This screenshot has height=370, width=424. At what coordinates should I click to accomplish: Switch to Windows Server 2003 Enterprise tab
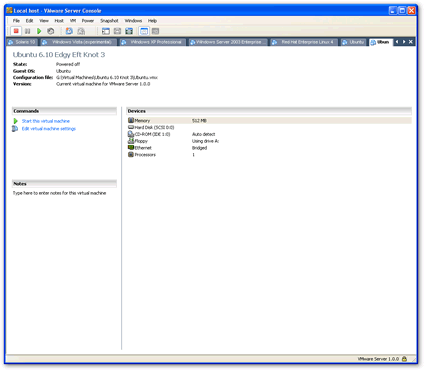tap(228, 42)
